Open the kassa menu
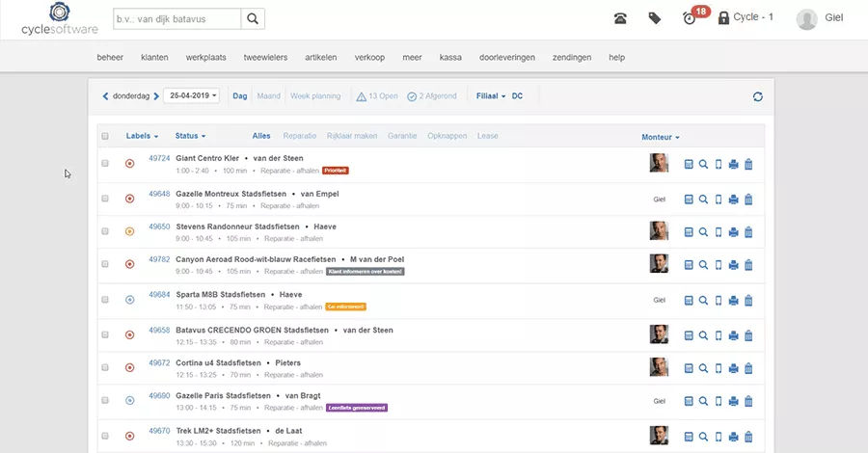Screen dimensions: 868x453 tap(450, 58)
